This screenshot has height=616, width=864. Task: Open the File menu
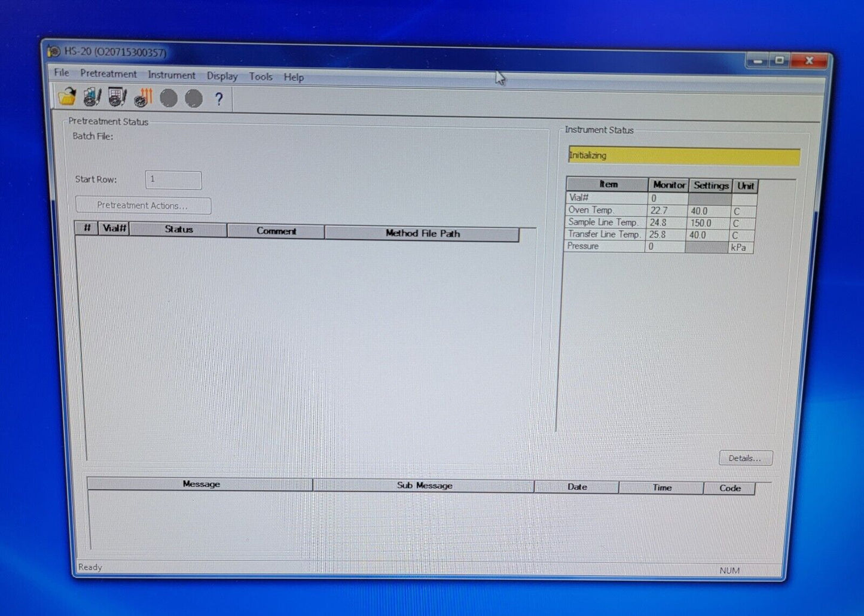[x=62, y=72]
